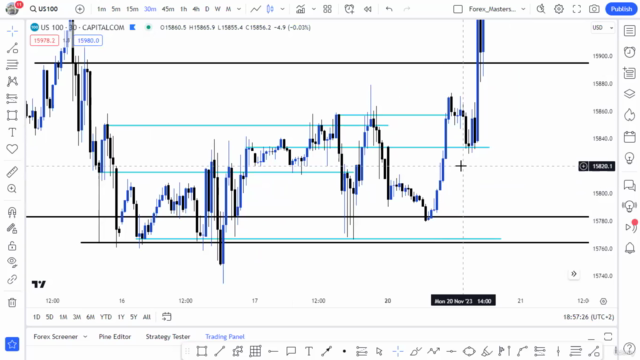
Task: Select the YTD date range
Action: (x=106, y=317)
